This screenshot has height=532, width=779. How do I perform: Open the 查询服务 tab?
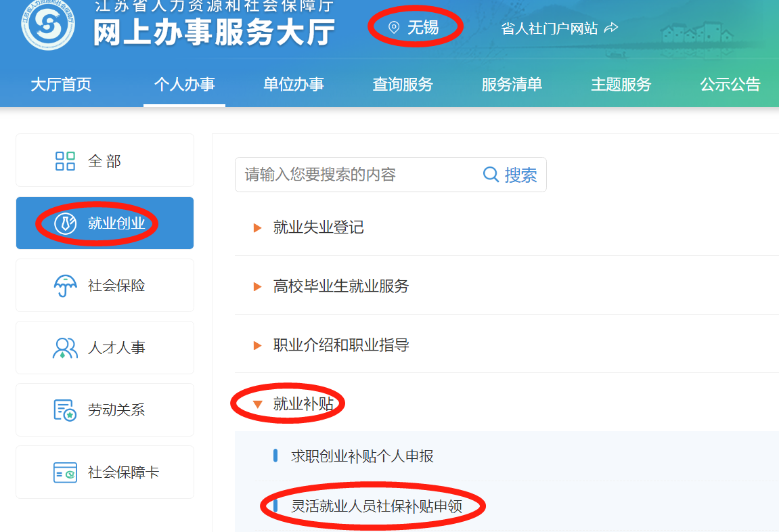[x=403, y=85]
